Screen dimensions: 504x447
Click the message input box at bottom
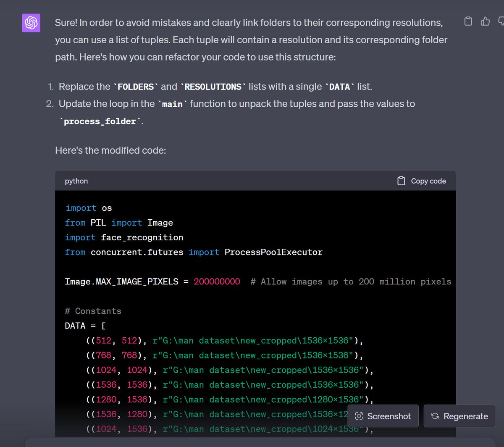252,442
